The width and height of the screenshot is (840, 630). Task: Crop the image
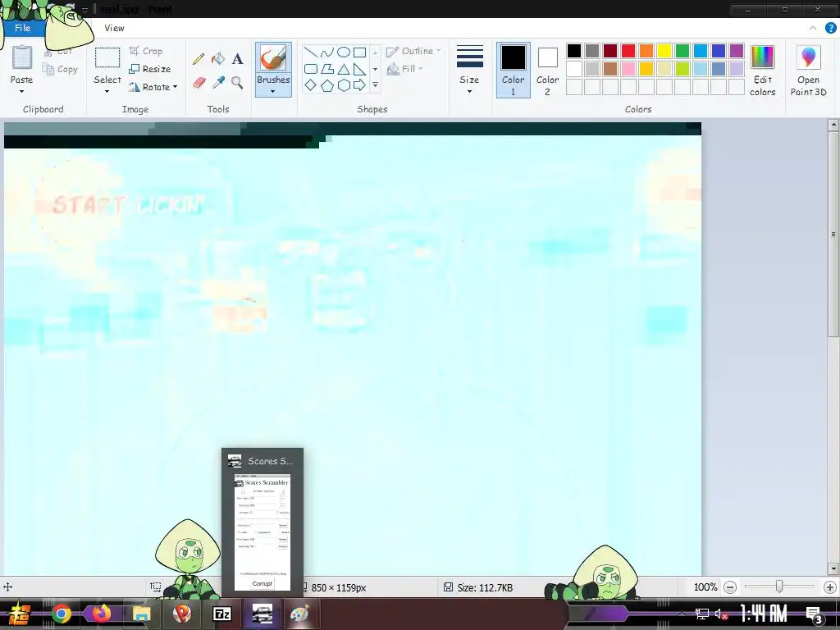(146, 51)
